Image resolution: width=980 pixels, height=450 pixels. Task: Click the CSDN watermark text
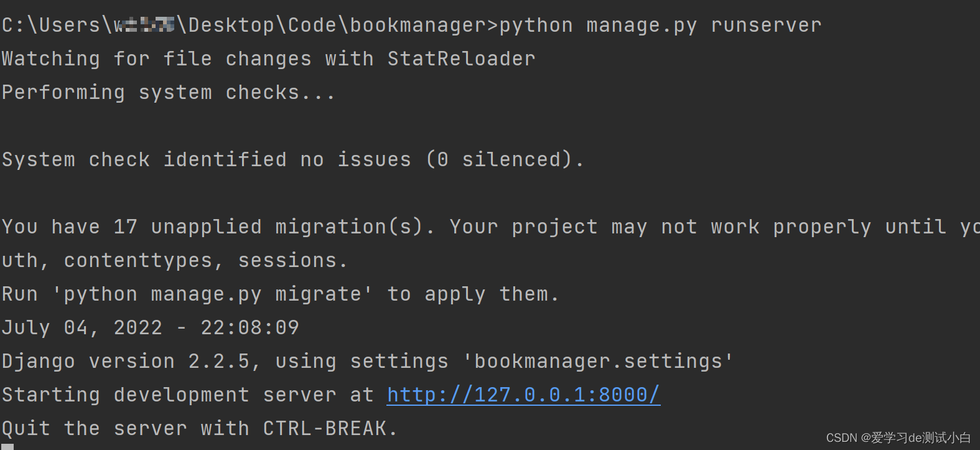(x=898, y=438)
